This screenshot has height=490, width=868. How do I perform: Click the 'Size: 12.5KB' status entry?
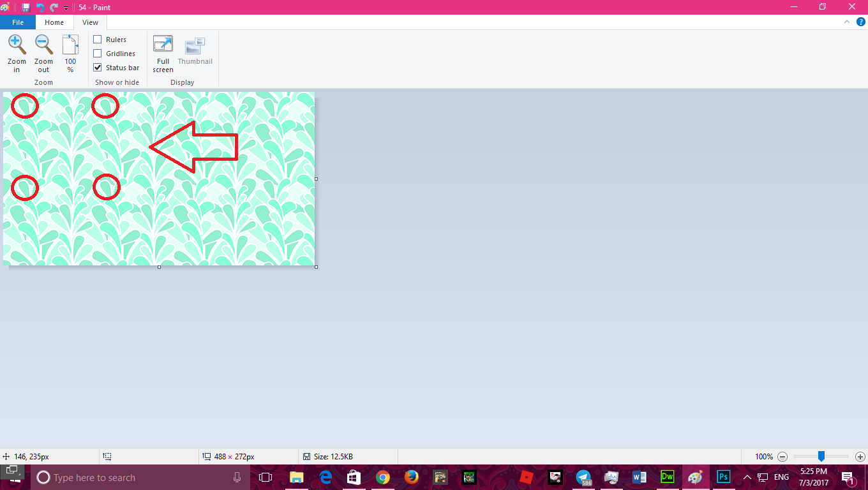[333, 457]
